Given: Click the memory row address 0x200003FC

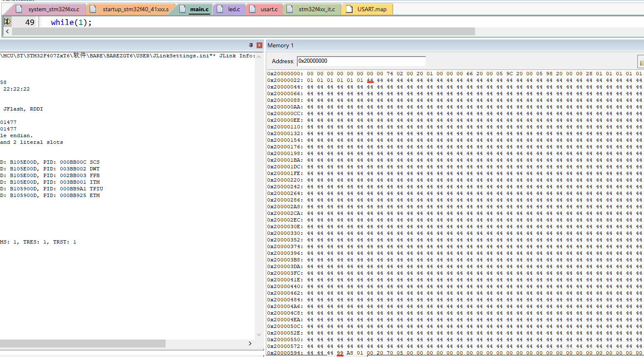Looking at the screenshot, I should (285, 273).
